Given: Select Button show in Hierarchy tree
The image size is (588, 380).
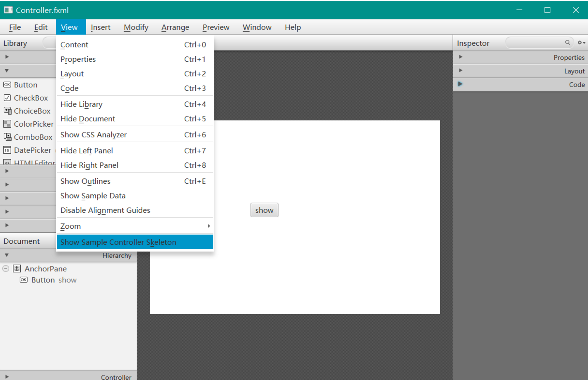Looking at the screenshot, I should tap(54, 280).
